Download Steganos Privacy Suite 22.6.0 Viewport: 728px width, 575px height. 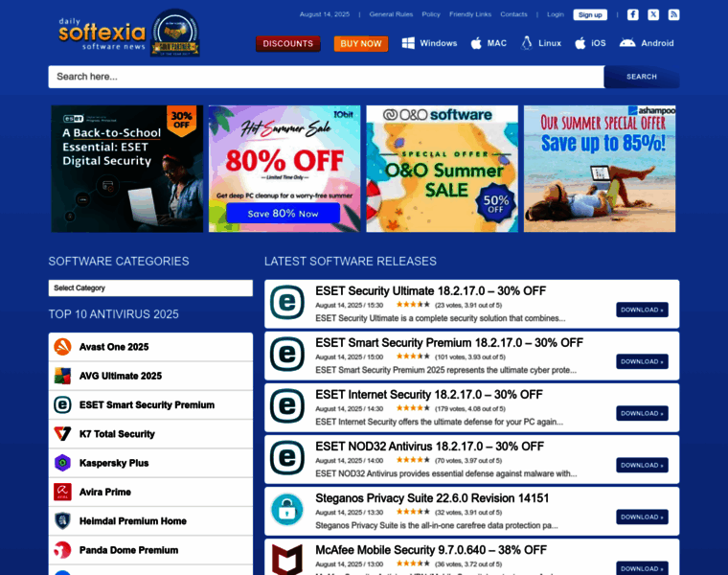coord(642,517)
